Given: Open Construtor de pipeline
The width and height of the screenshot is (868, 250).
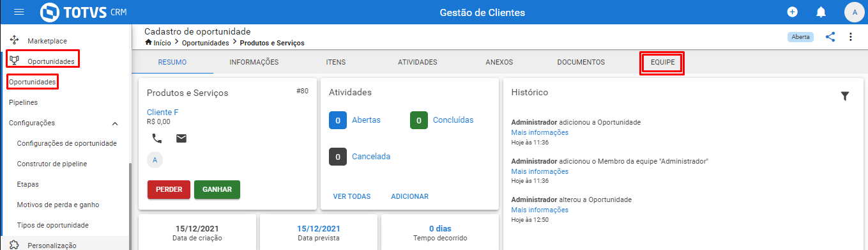Looking at the screenshot, I should (52, 164).
